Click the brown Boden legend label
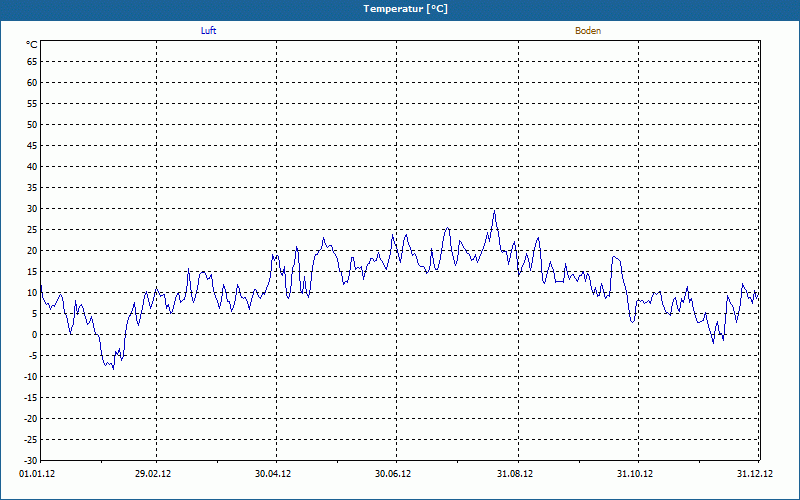The height and width of the screenshot is (500, 800). (x=588, y=31)
